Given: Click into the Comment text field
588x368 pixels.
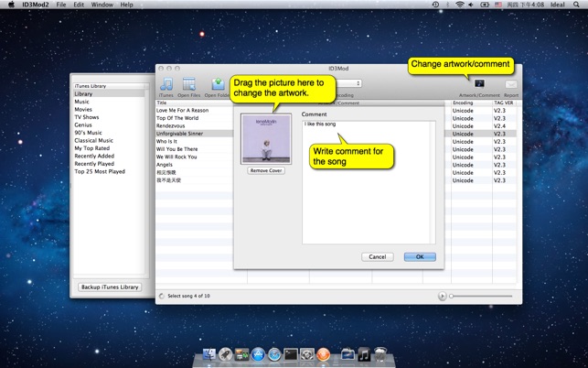Looking at the screenshot, I should [x=366, y=182].
